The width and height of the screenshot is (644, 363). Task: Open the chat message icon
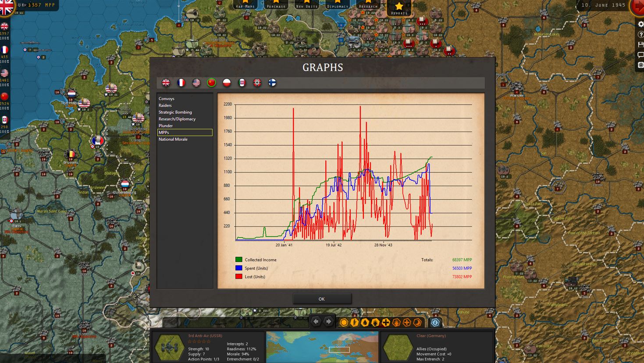point(640,55)
